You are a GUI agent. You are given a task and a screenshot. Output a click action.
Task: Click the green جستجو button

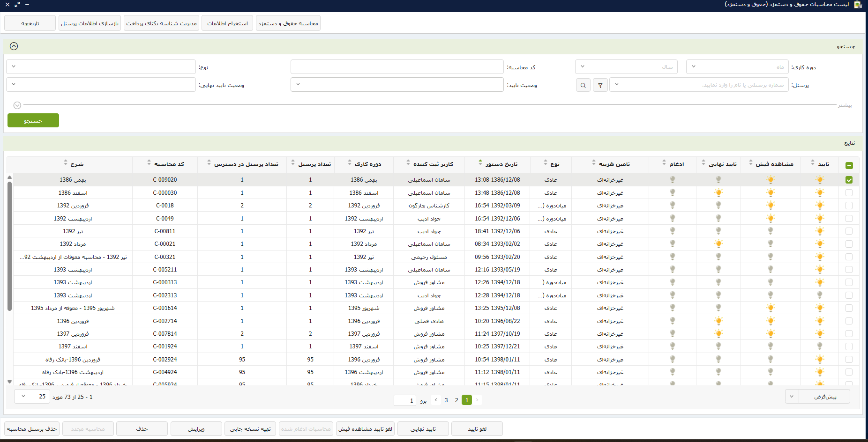point(33,121)
